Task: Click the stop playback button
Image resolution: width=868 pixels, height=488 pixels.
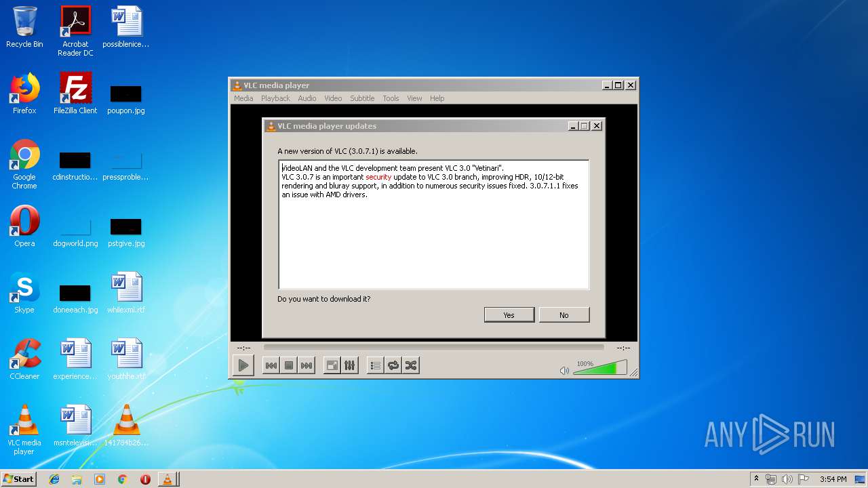Action: pos(289,365)
